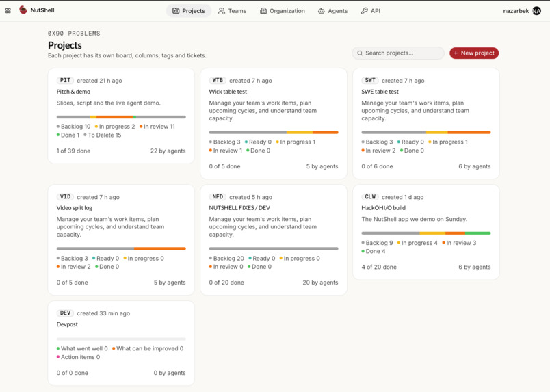The width and height of the screenshot is (550, 392).
Task: Click 'created 33 min ago' text
Action: point(103,313)
